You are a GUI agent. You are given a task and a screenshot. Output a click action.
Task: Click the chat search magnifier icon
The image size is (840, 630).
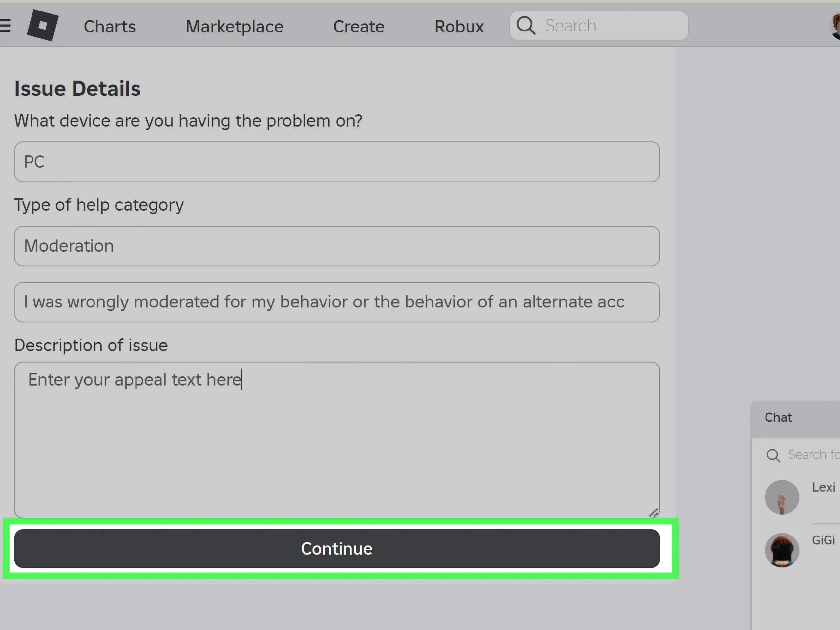(x=773, y=455)
